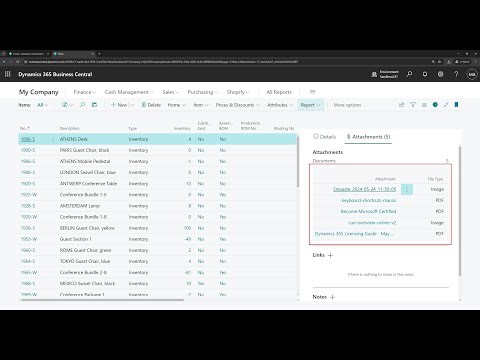Open the Attributes action menu
Viewport: 480px width, 360px height.
[280, 105]
